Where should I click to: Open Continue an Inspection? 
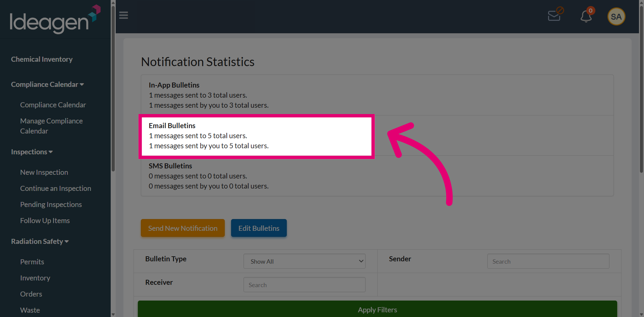tap(56, 189)
